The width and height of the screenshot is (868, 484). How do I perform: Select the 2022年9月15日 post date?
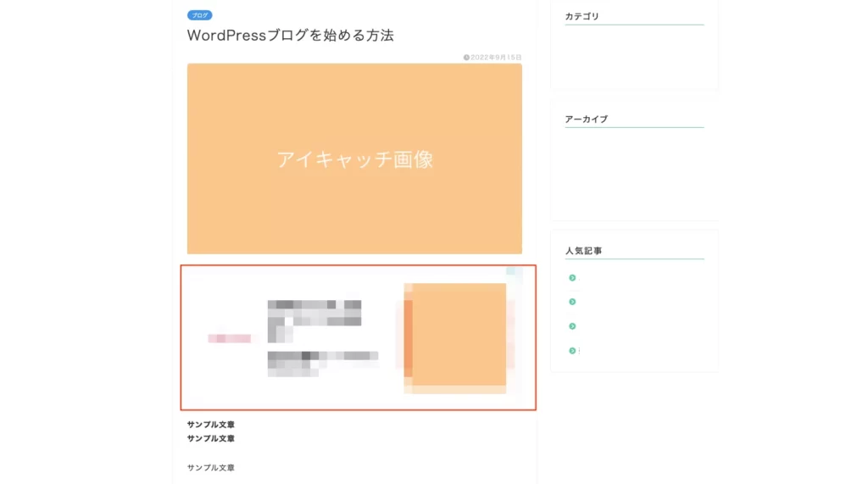point(496,58)
